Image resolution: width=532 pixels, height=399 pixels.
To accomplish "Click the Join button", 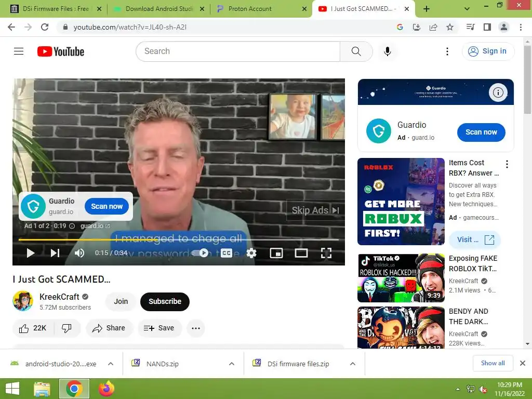I will [121, 302].
